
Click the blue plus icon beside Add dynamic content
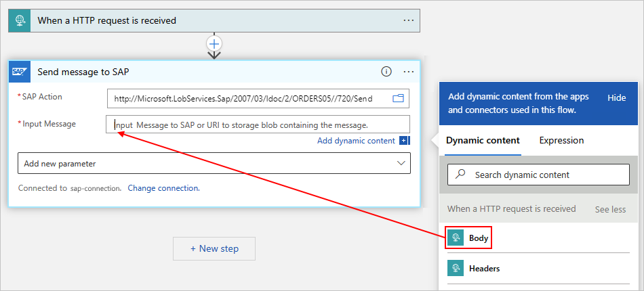click(x=405, y=141)
